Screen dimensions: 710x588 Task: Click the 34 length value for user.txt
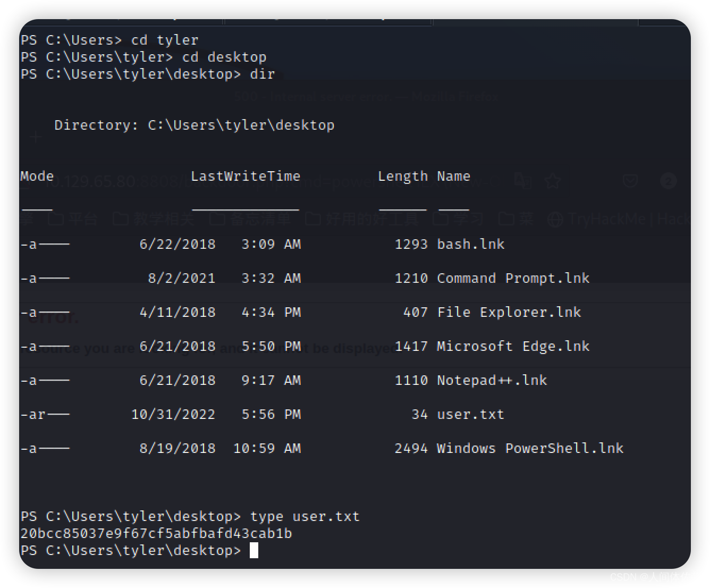pyautogui.click(x=420, y=414)
